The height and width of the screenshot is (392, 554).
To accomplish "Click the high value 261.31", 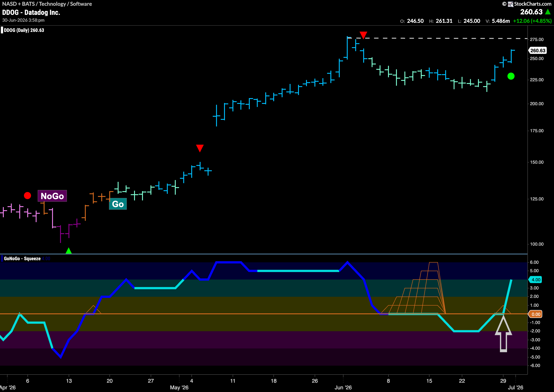I will 444,21.
